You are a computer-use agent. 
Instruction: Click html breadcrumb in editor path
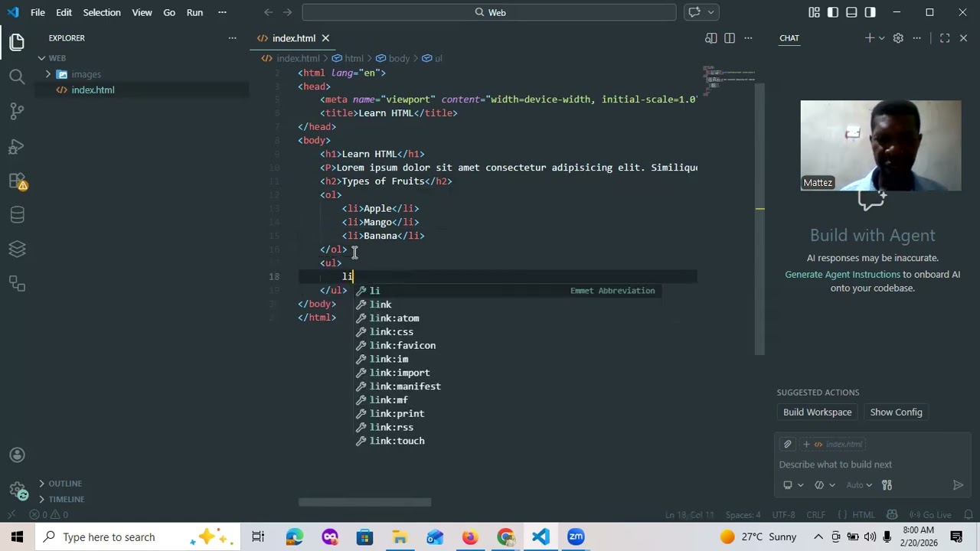coord(348,58)
